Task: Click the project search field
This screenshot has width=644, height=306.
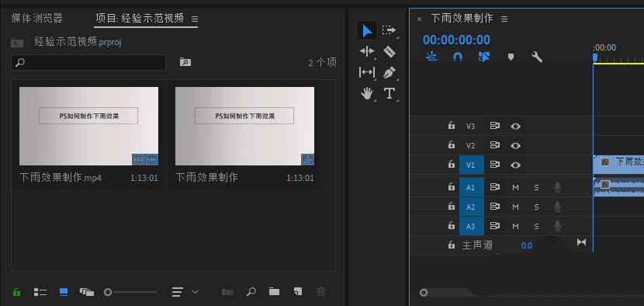Action: pos(88,62)
